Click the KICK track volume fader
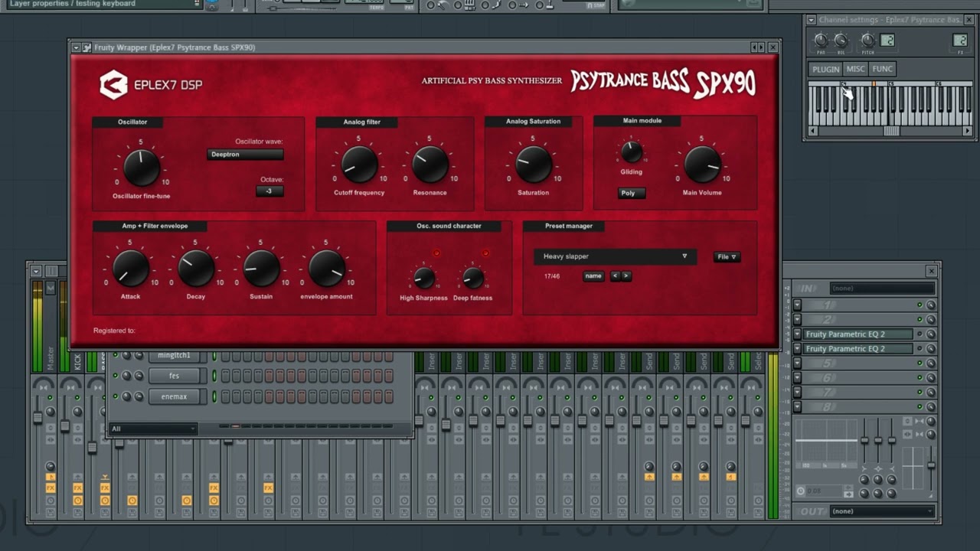 coord(65,425)
